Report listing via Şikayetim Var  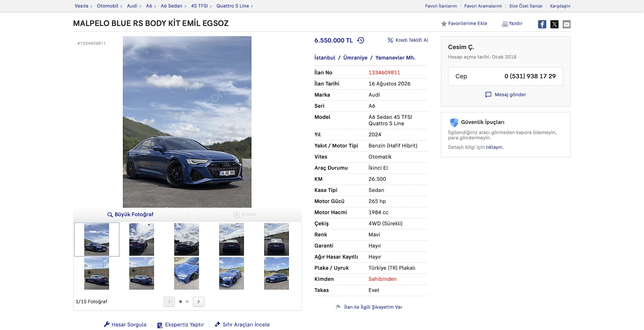pos(369,307)
